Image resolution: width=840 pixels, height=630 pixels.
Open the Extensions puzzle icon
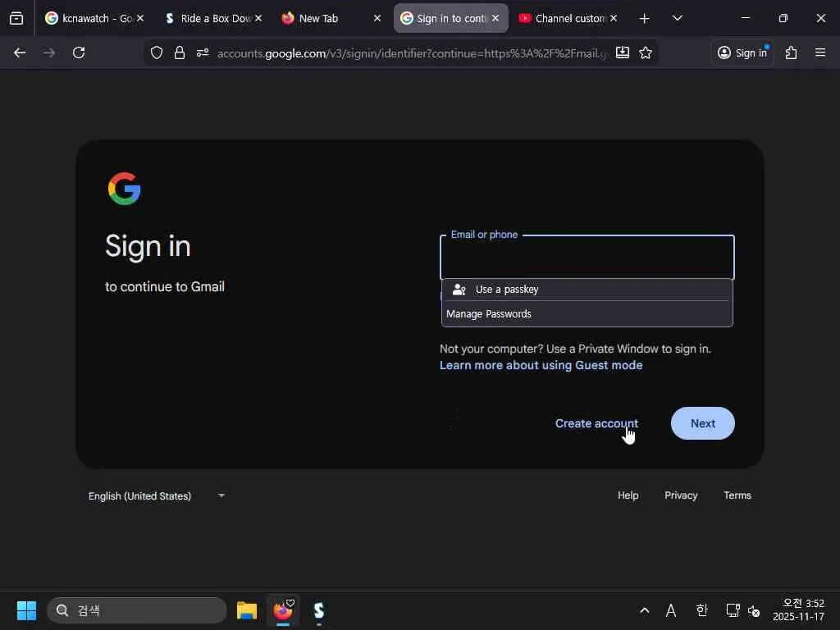point(792,52)
